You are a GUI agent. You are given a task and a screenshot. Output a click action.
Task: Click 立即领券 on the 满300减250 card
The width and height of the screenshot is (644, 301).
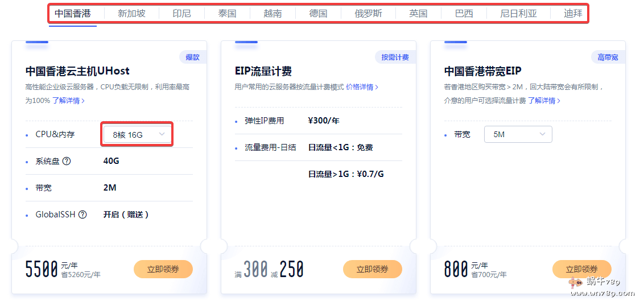373,269
